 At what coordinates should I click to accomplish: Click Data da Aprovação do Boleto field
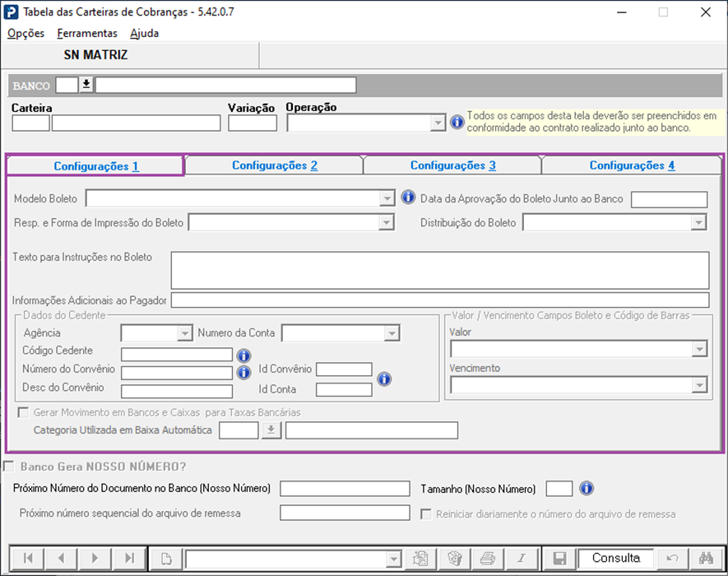(x=669, y=199)
